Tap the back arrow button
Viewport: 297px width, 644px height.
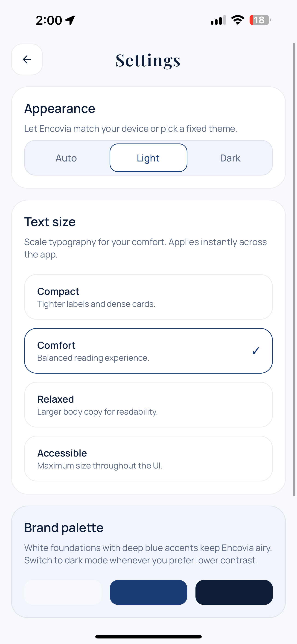pyautogui.click(x=27, y=59)
